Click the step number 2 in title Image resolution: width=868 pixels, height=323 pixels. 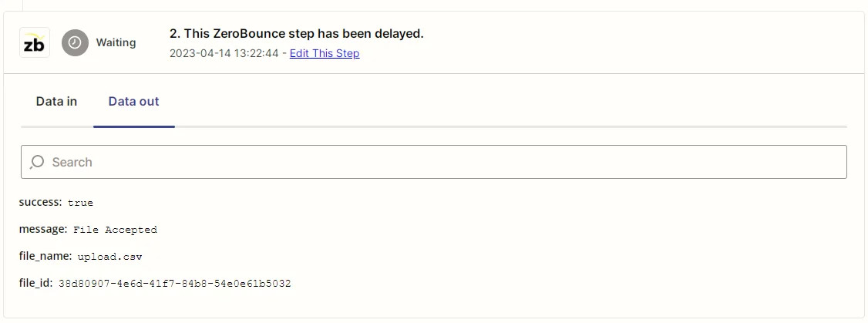pyautogui.click(x=174, y=33)
